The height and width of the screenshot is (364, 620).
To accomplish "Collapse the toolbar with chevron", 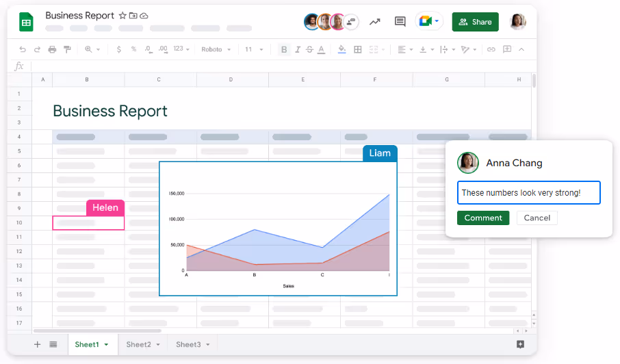I will (x=521, y=49).
